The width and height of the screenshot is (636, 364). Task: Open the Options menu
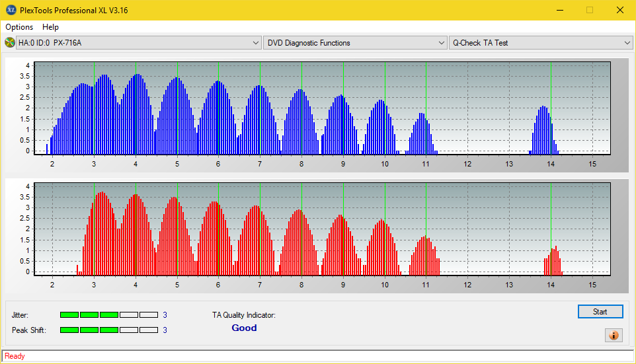click(x=19, y=27)
